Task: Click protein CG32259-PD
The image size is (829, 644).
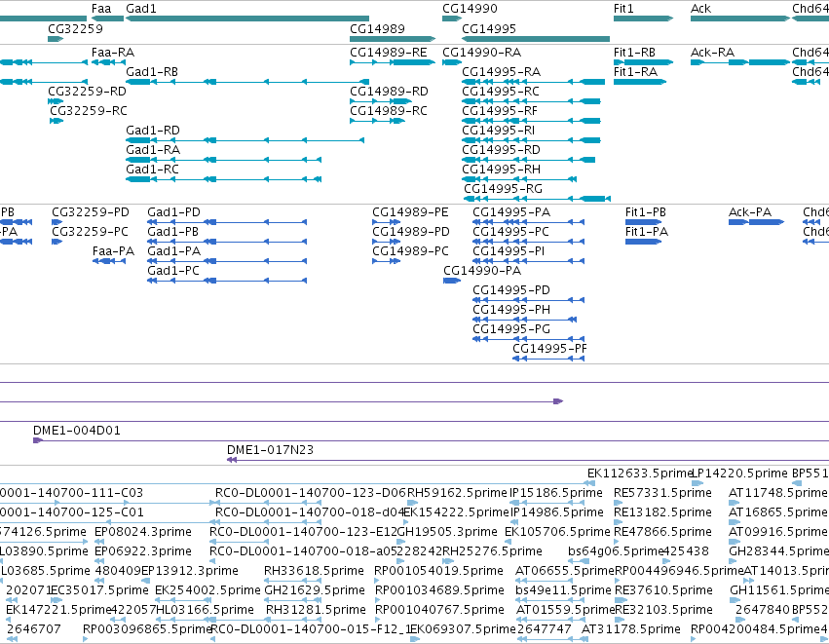Action: (91, 212)
